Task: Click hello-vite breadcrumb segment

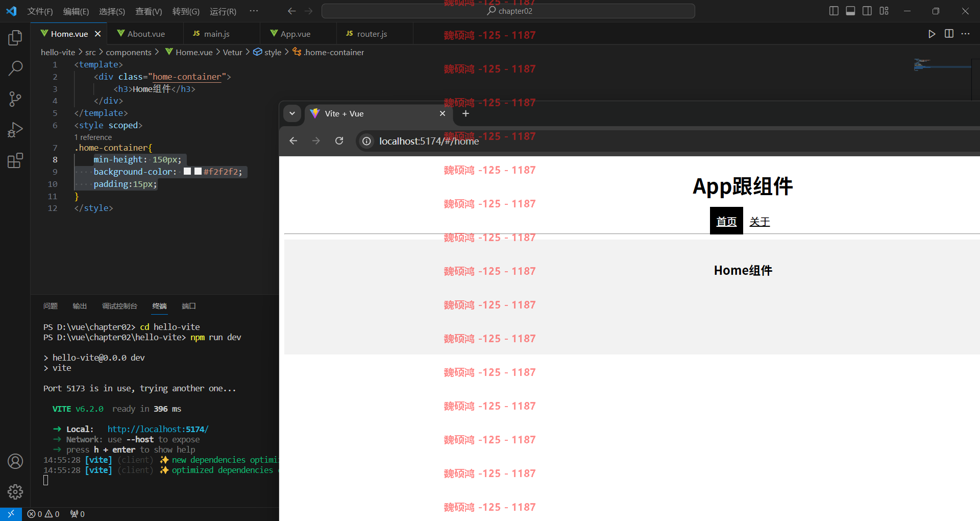Action: 58,52
